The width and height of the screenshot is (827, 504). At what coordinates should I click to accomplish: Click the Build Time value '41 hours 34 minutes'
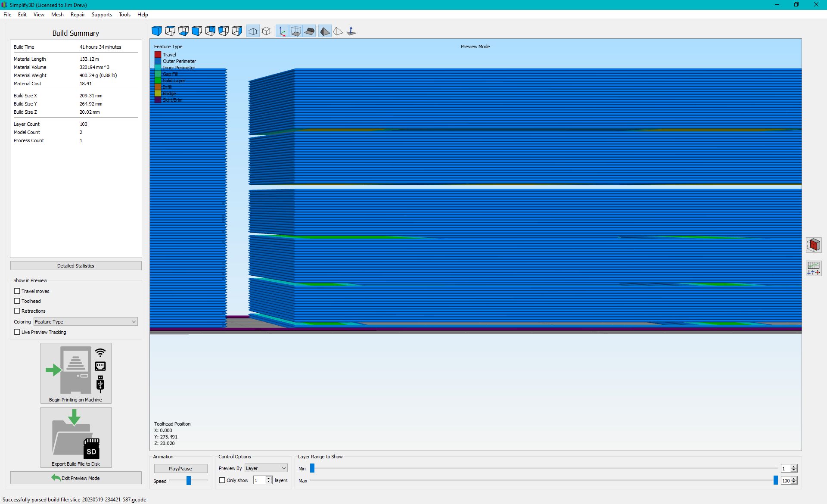(100, 47)
